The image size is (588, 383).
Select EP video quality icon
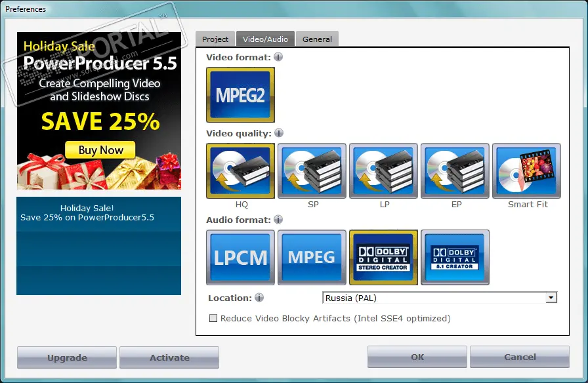tap(455, 171)
